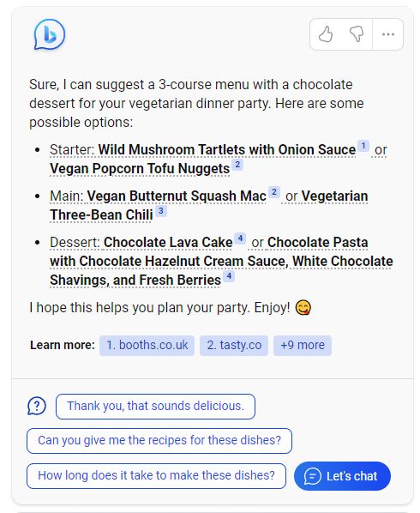The height and width of the screenshot is (513, 420).
Task: Select 'How long does it take' suggestion
Action: (156, 476)
